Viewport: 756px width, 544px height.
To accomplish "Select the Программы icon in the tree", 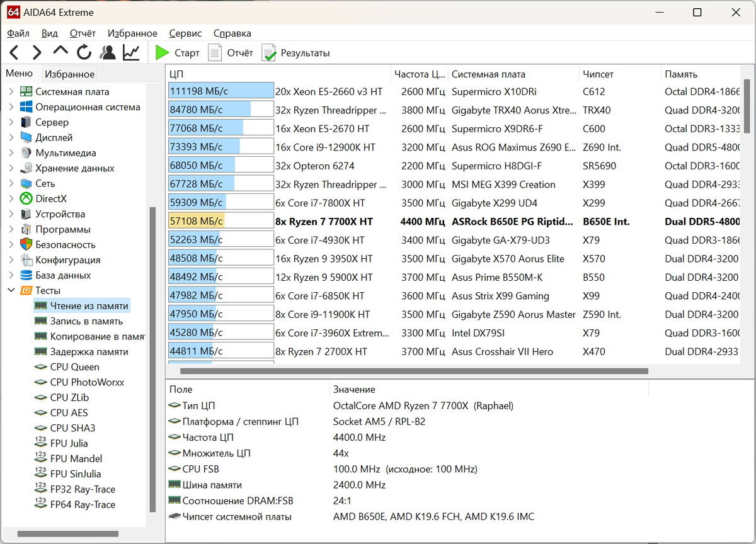I will tap(26, 229).
